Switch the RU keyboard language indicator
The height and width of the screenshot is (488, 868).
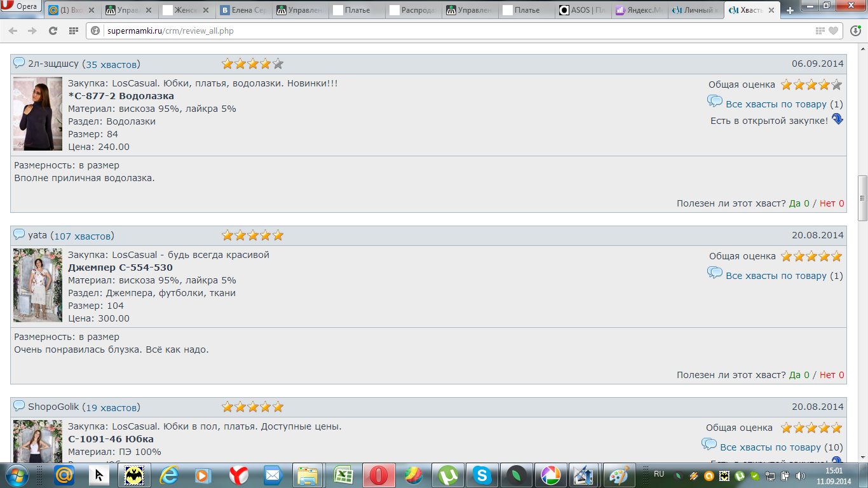click(659, 474)
